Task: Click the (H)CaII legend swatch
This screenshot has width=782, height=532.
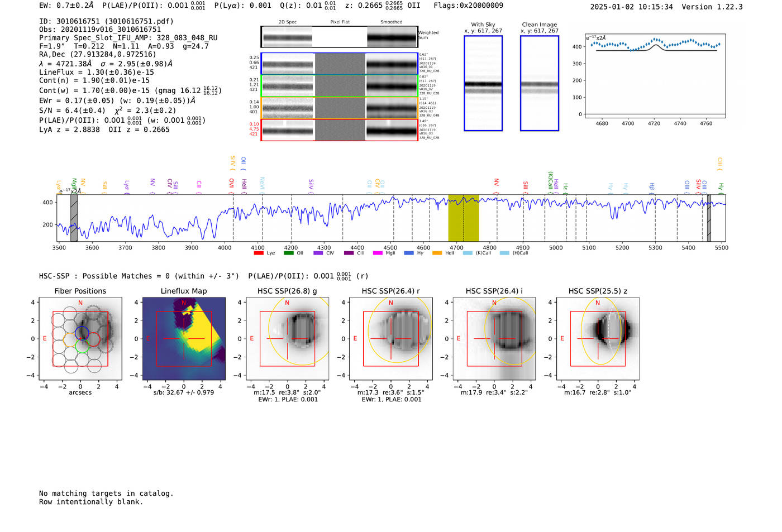Action: (x=504, y=253)
